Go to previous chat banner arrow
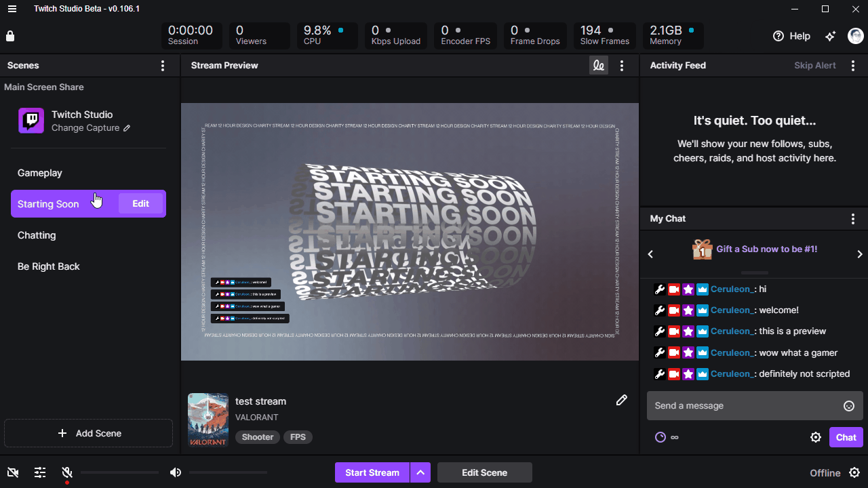Image resolution: width=868 pixels, height=488 pixels. click(x=651, y=254)
